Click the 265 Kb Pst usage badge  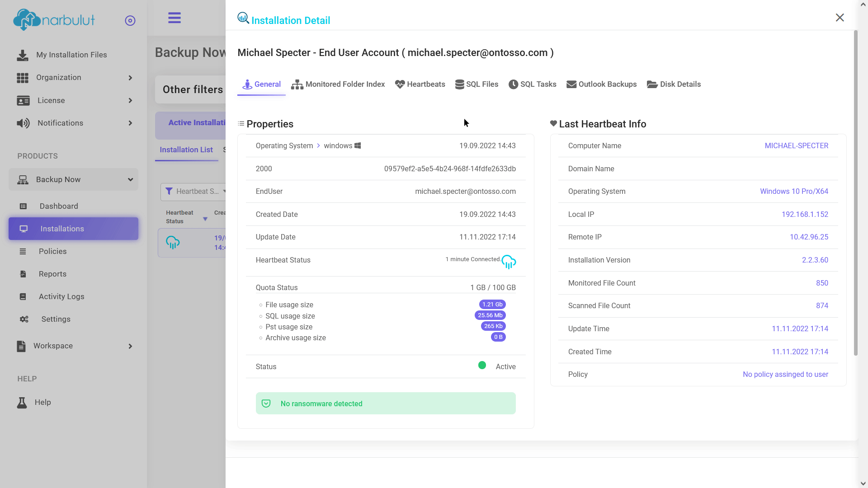coord(493,326)
